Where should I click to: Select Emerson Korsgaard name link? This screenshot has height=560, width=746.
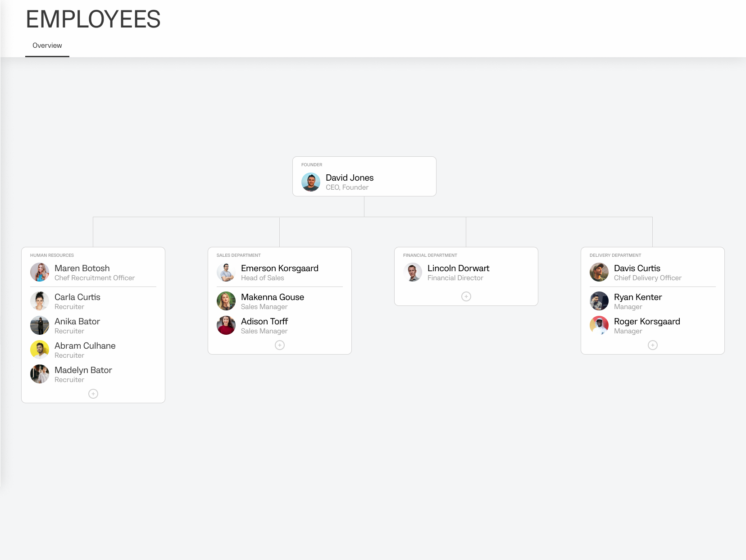pyautogui.click(x=279, y=269)
